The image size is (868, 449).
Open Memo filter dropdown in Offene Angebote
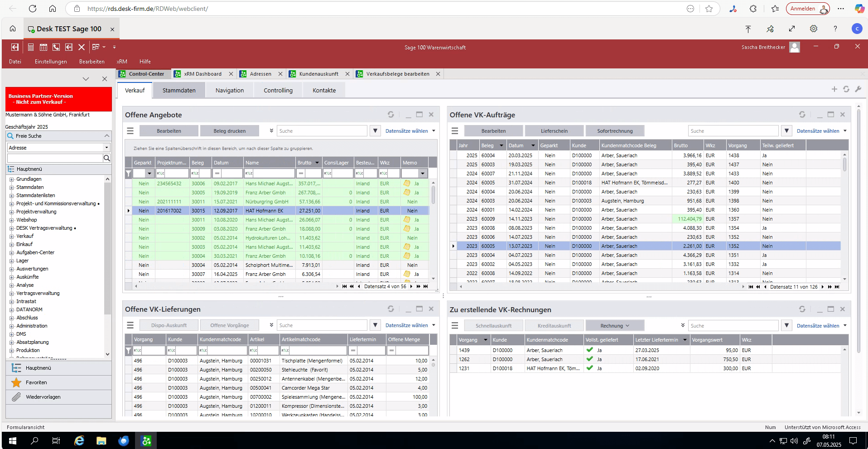coord(423,174)
